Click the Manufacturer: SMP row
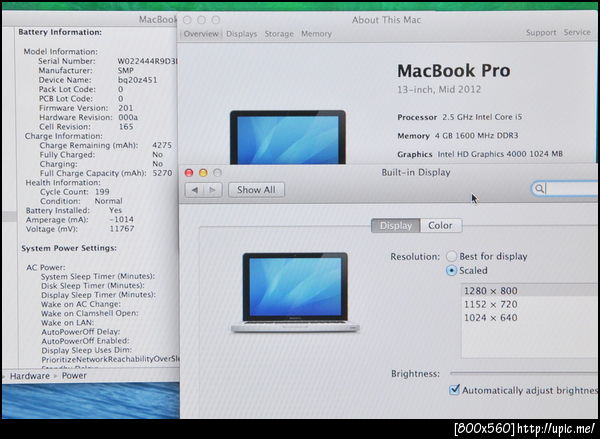600x439 pixels. [x=86, y=71]
